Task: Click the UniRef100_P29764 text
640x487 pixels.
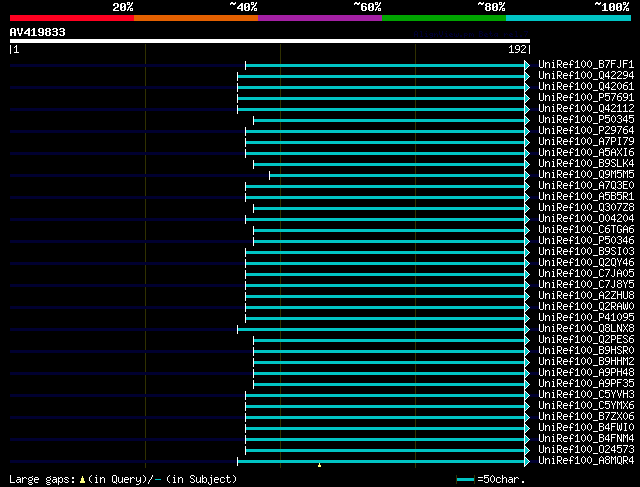Action: pos(586,131)
